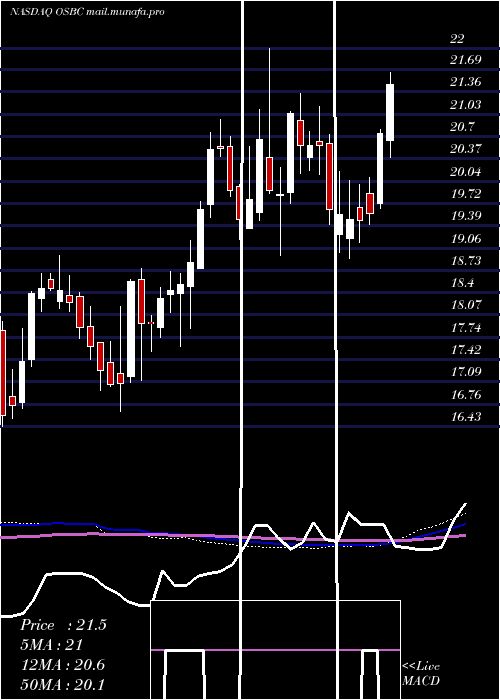This screenshot has width=500, height=700.
Task: Click the 18.07 price axis label
Action: 466,305
